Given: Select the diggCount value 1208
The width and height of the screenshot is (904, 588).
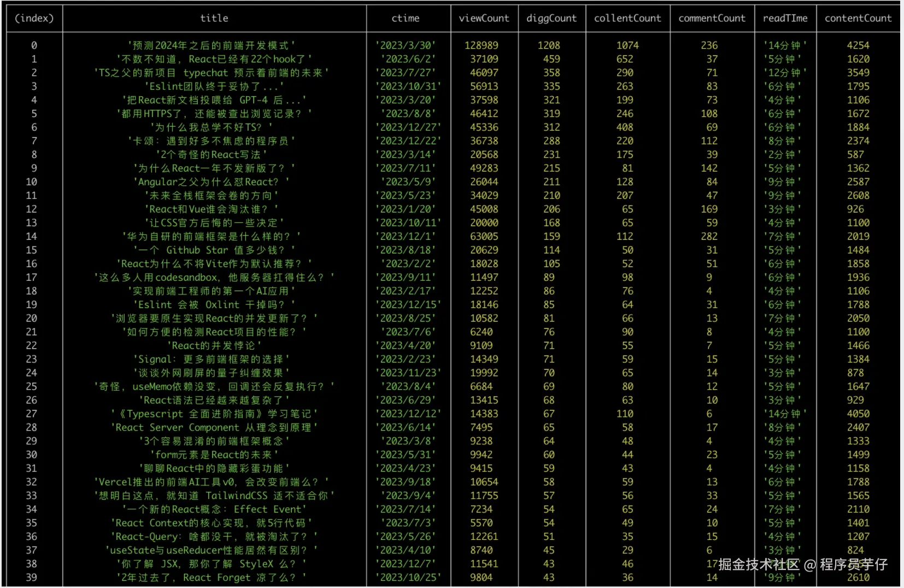Looking at the screenshot, I should pos(549,45).
